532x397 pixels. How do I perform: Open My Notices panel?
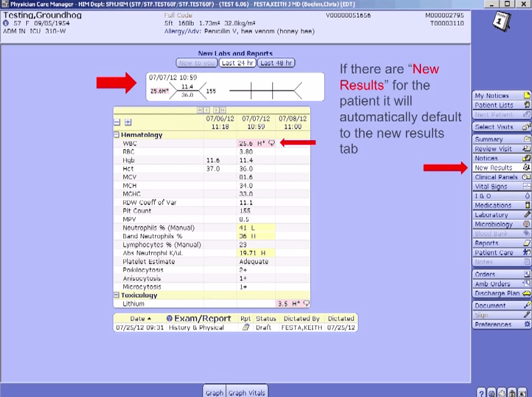[x=501, y=95]
